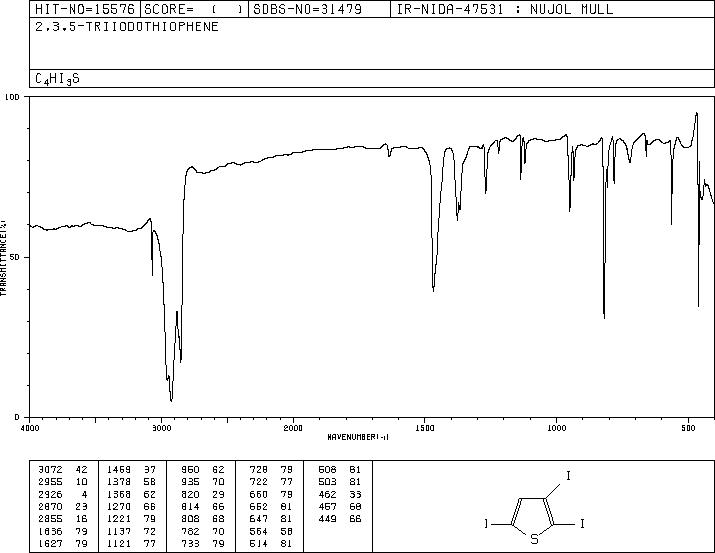Click the SCORE field in the header

click(x=194, y=9)
